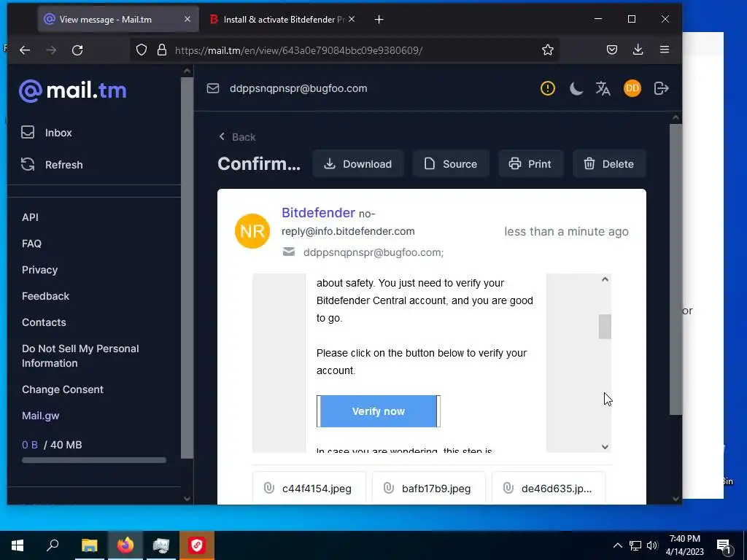This screenshot has height=560, width=747.
Task: Click the Bitdefender taskbar icon
Action: point(197,545)
